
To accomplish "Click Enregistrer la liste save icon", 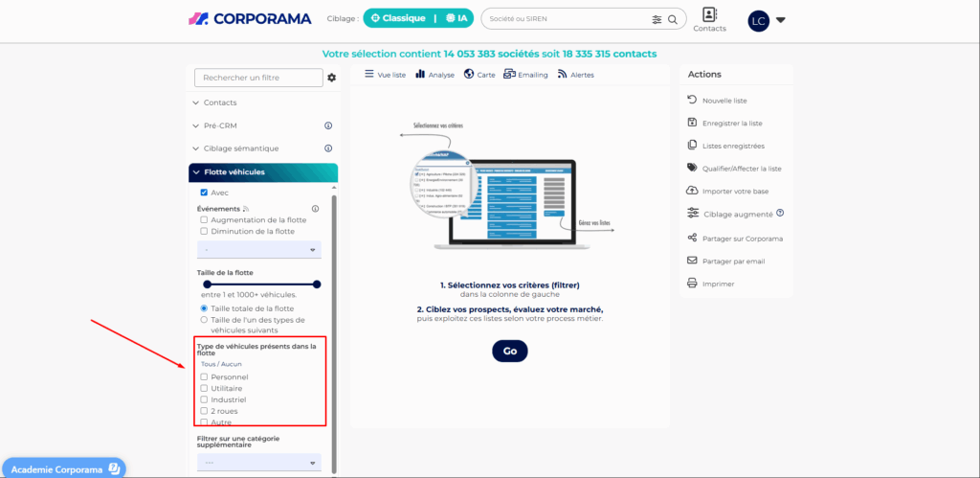I will (692, 123).
